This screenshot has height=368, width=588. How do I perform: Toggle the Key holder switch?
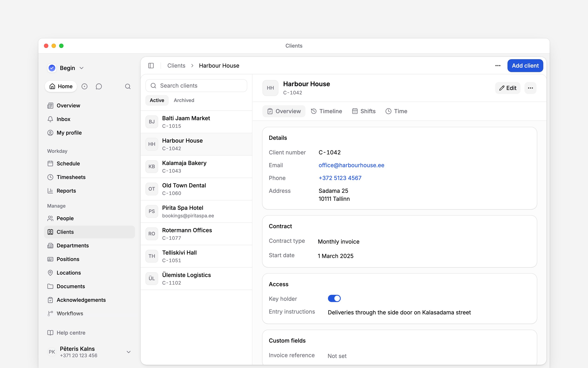pos(334,298)
